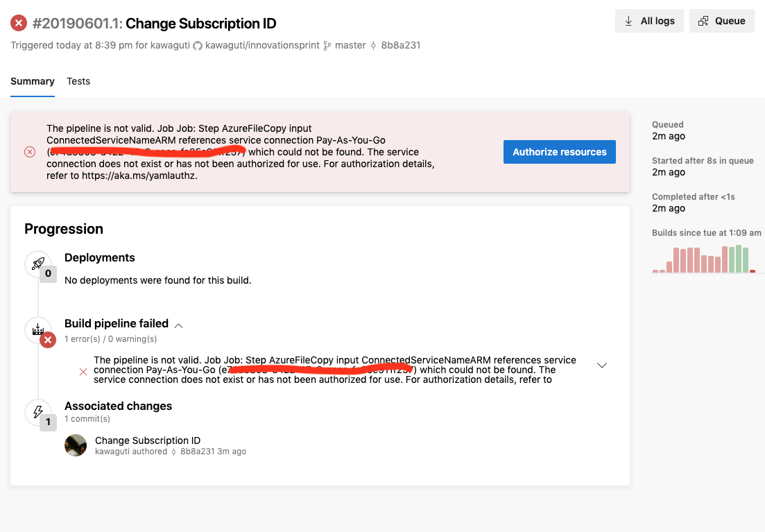Click the error icon in pink banner
Viewport: 765px width, 532px height.
(x=30, y=152)
